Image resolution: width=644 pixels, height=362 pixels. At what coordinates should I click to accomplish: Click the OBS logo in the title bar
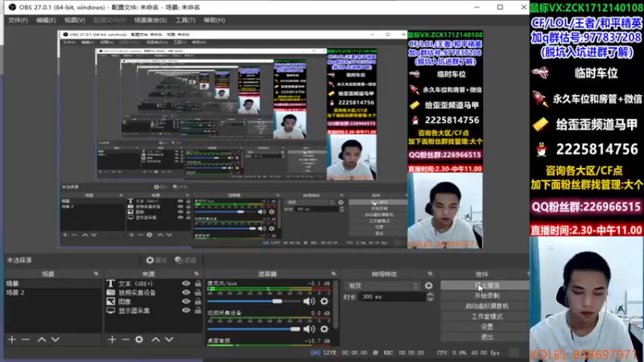point(12,7)
